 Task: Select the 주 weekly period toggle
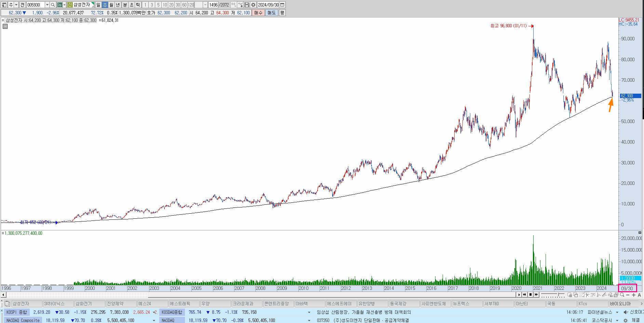coord(105,5)
